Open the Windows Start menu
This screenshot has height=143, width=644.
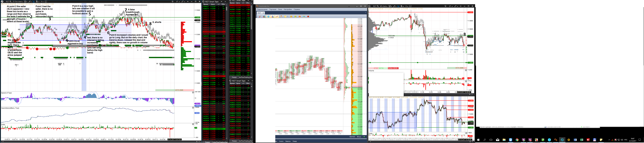(x=478, y=140)
